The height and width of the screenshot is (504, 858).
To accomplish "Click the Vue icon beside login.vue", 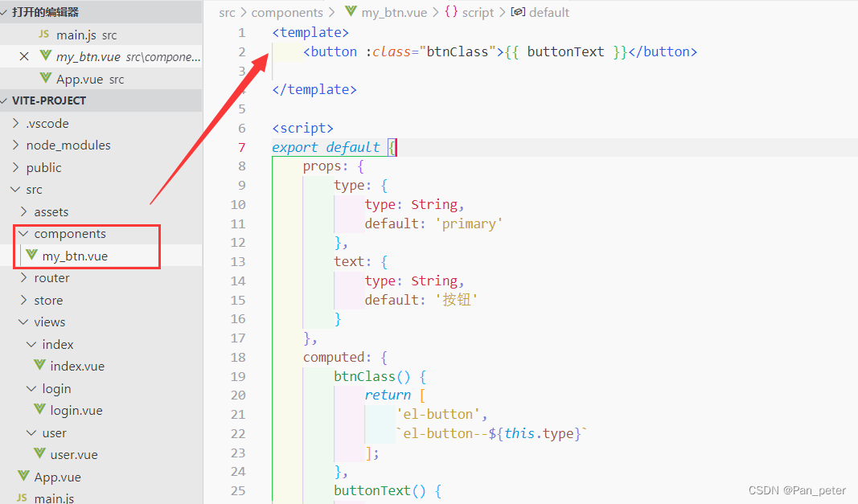I will click(x=39, y=409).
